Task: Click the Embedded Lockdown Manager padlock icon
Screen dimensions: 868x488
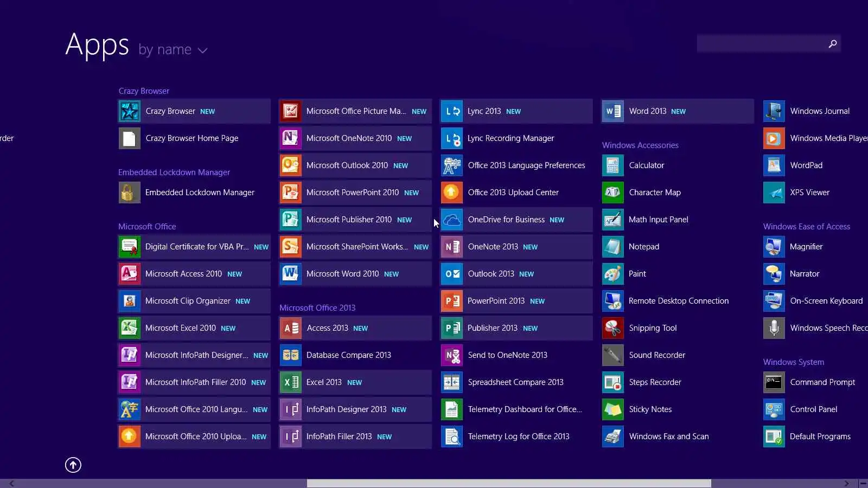Action: [x=129, y=192]
